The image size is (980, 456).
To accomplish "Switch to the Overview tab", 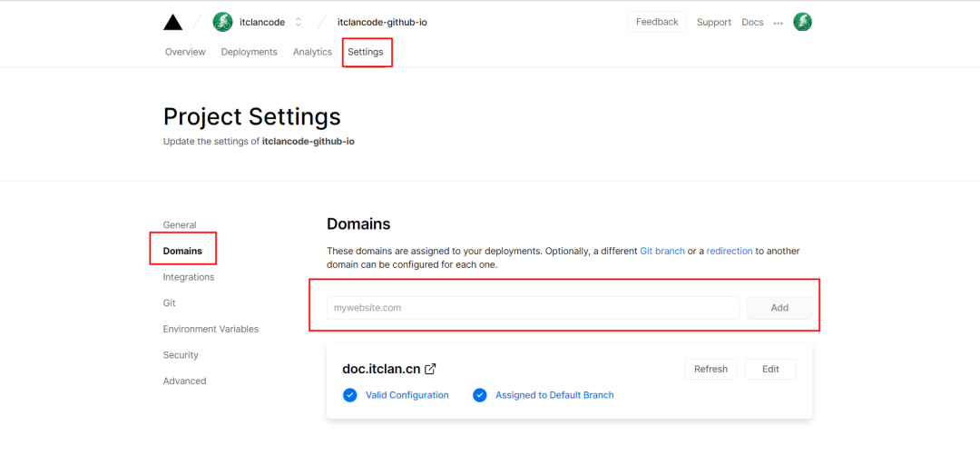I will [x=185, y=52].
